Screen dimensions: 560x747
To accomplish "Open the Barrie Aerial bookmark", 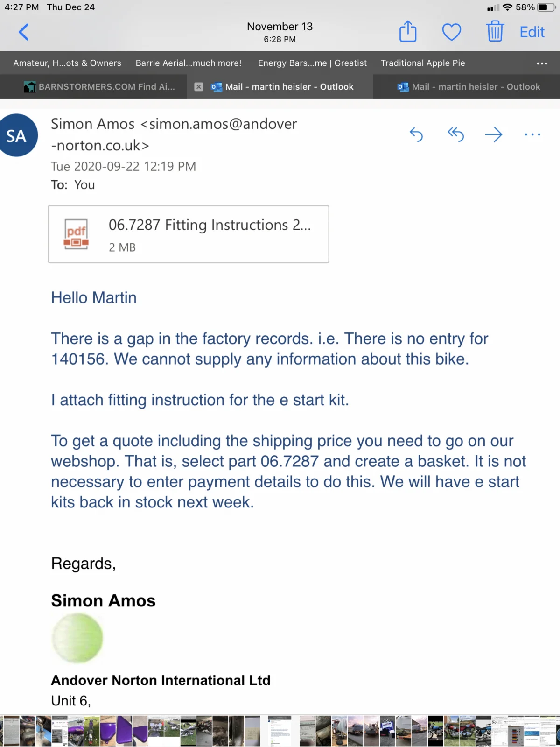I will (189, 63).
